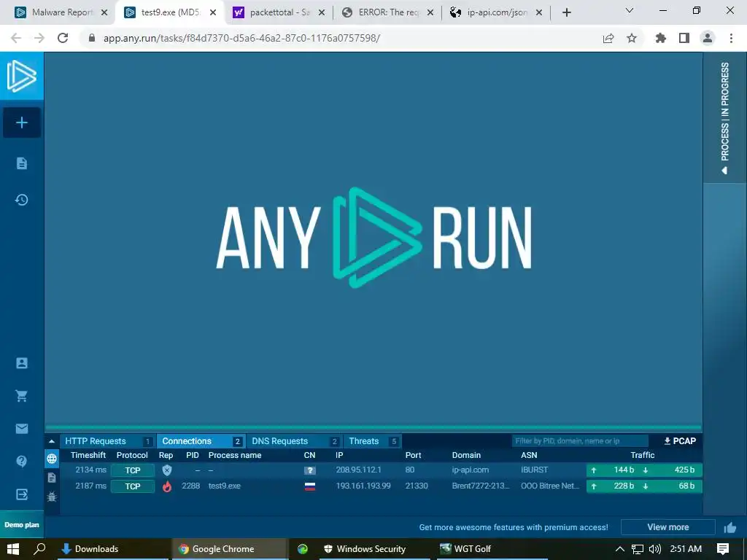Open the tab search dropdown chevron
The width and height of the screenshot is (747, 560).
[630, 10]
